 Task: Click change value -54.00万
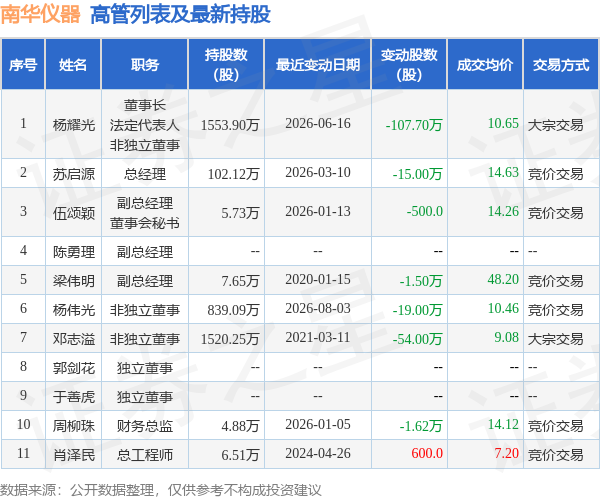click(x=417, y=339)
